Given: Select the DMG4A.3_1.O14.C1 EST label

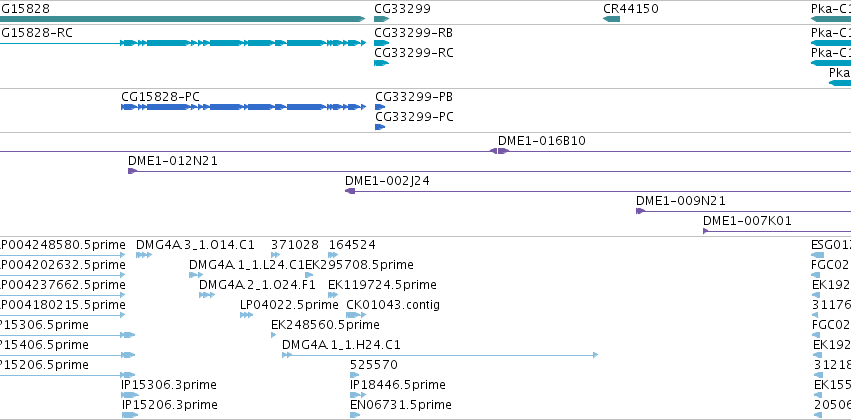Looking at the screenshot, I should [195, 245].
